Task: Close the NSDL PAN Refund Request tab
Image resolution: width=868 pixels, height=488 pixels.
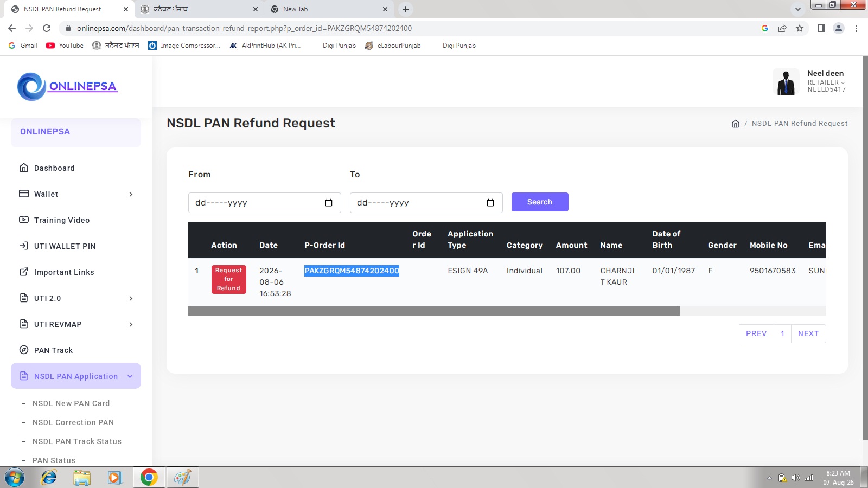Action: pos(126,9)
